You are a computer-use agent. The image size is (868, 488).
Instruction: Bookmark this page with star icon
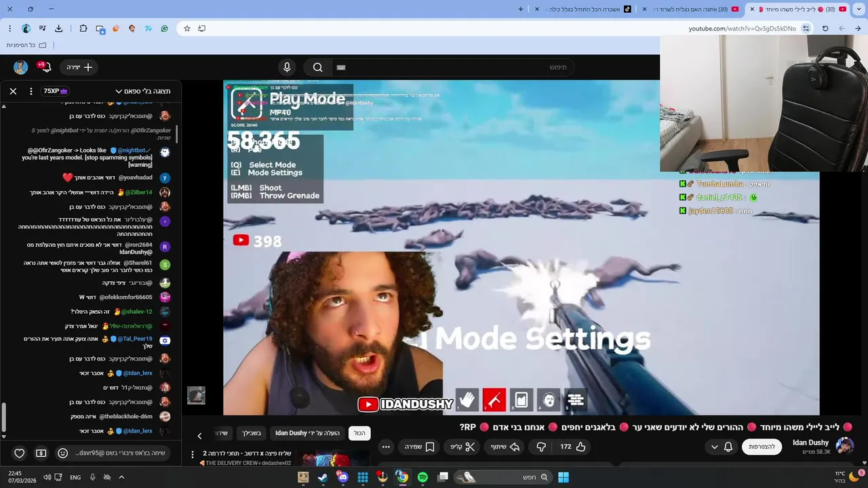coord(187,28)
